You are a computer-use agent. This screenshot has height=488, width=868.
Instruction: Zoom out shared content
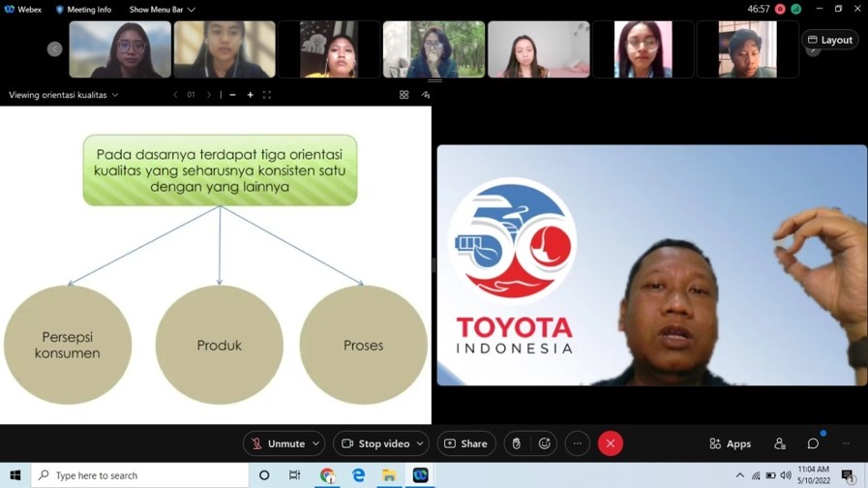pyautogui.click(x=232, y=95)
